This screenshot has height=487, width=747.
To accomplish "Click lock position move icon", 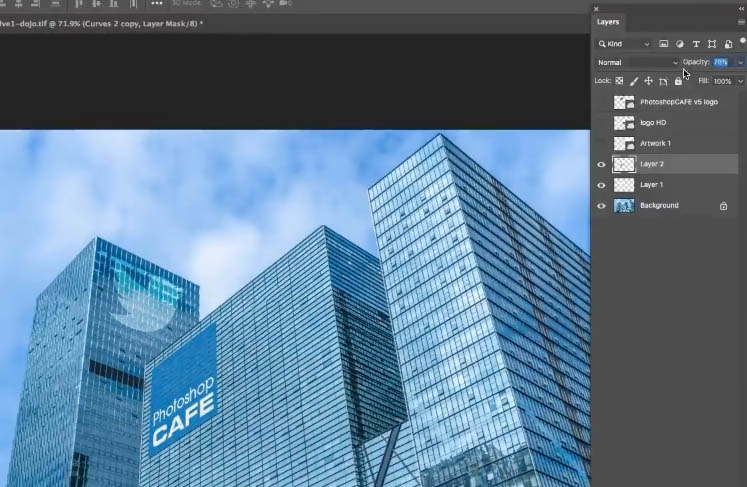I will tap(648, 81).
